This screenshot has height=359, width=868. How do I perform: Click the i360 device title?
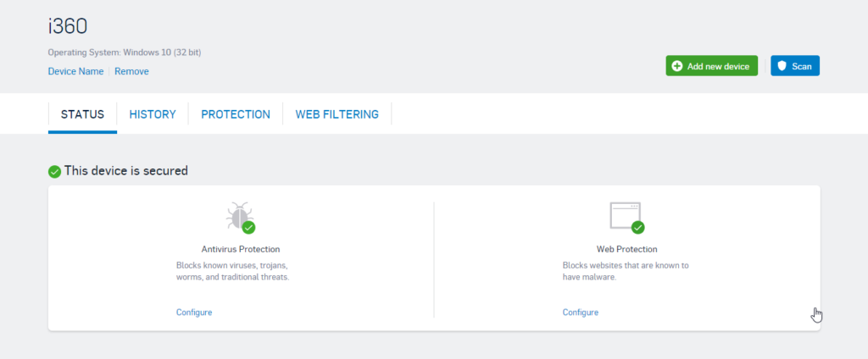[x=68, y=26]
